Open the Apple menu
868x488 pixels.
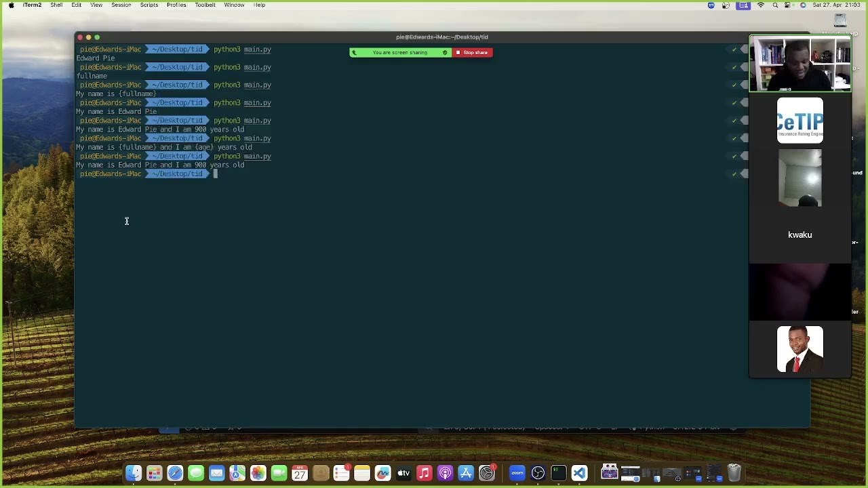coord(11,5)
